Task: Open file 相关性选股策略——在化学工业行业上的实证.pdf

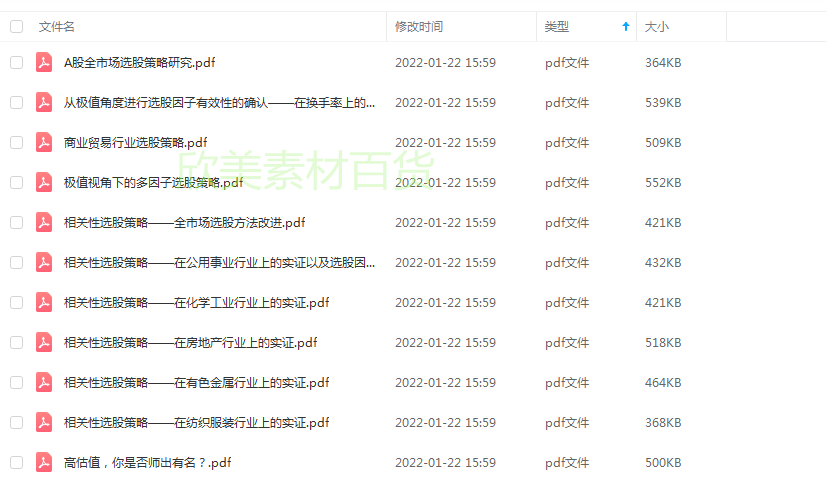Action: coord(196,303)
